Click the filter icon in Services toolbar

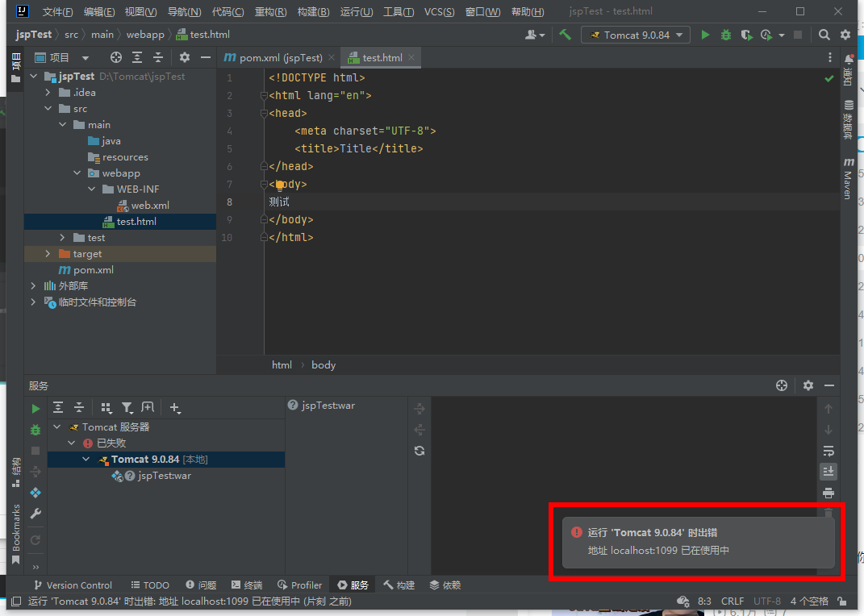tap(127, 408)
